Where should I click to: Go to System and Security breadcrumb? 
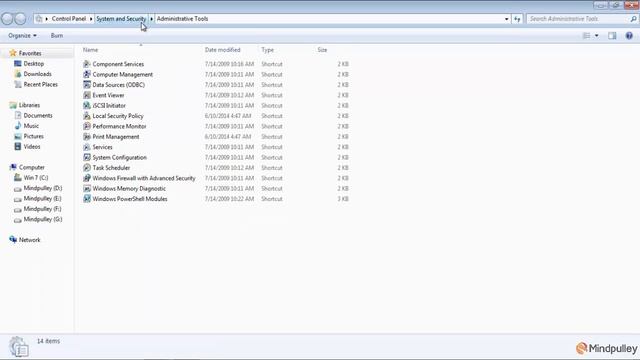click(x=121, y=19)
